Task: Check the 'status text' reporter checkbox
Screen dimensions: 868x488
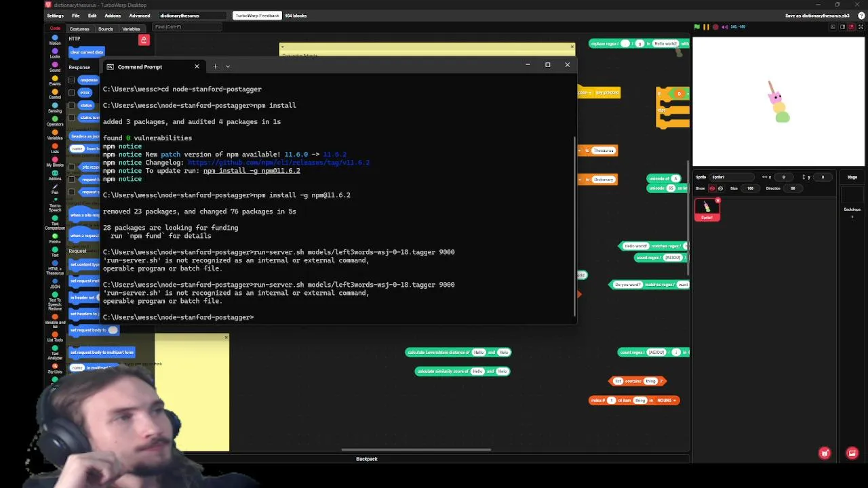Action: pyautogui.click(x=72, y=118)
